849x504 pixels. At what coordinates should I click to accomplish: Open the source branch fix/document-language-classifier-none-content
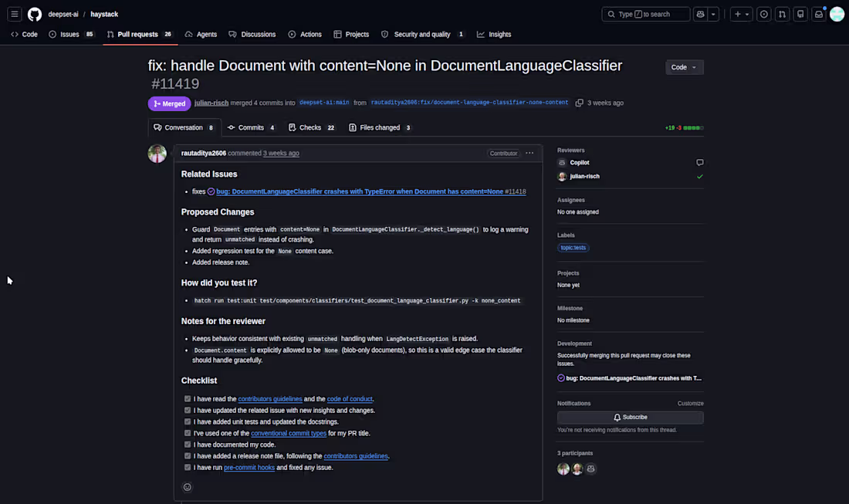coord(469,103)
